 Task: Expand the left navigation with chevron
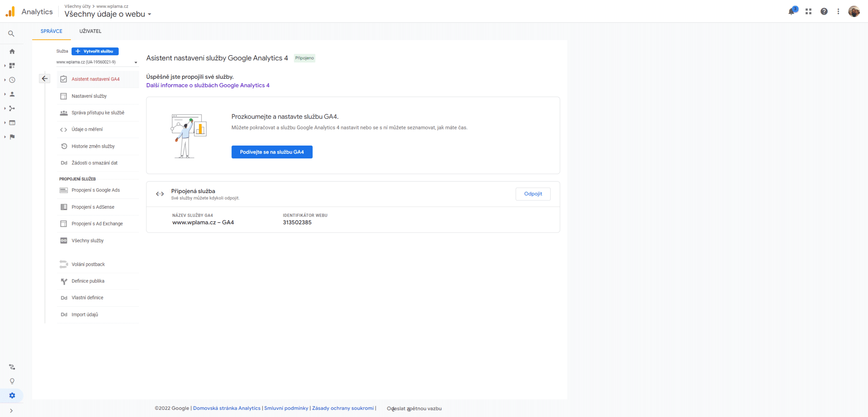pos(11,411)
